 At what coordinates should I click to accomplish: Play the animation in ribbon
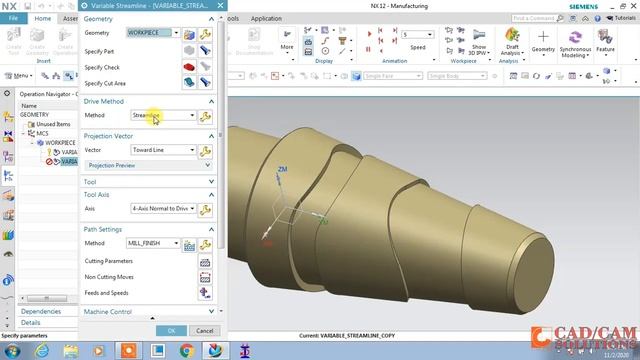(x=369, y=34)
